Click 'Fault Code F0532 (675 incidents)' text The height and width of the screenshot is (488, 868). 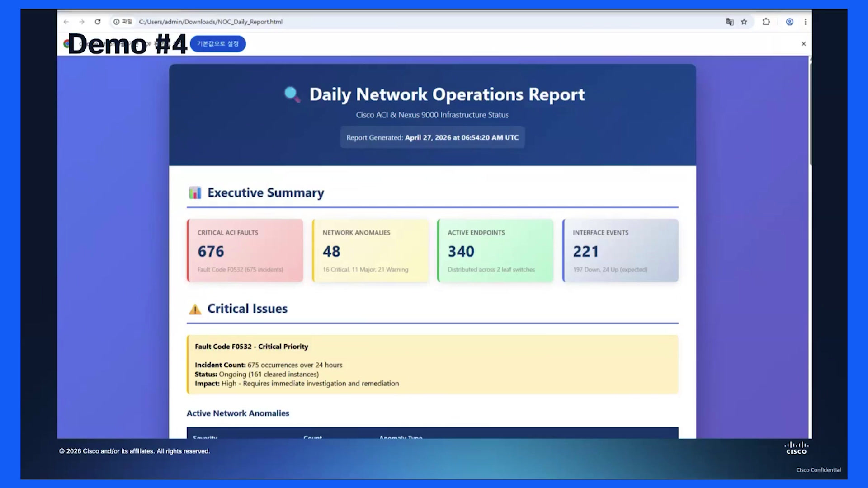pos(241,270)
